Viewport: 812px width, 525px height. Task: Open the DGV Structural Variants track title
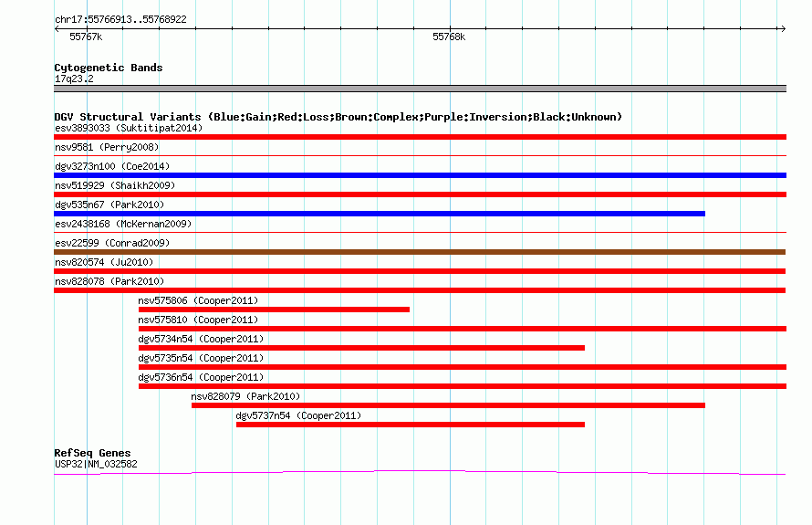pos(338,117)
